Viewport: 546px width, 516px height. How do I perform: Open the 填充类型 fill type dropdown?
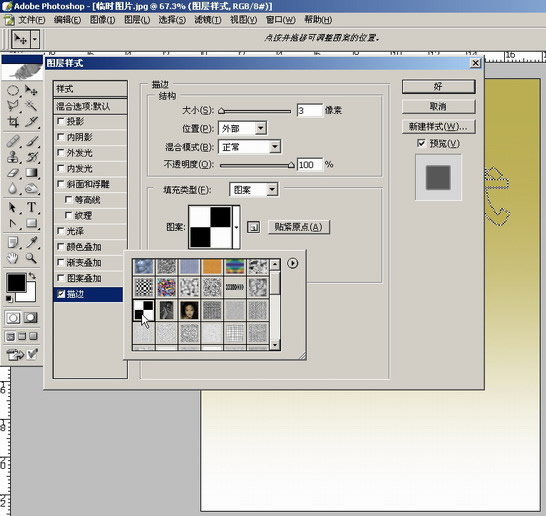pyautogui.click(x=272, y=190)
